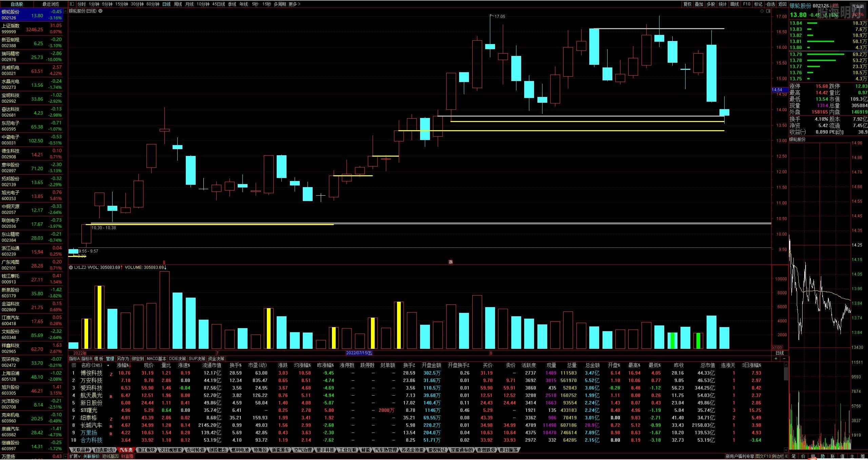The image size is (868, 460).
Task: Click the 标记 button
Action: (758, 4)
